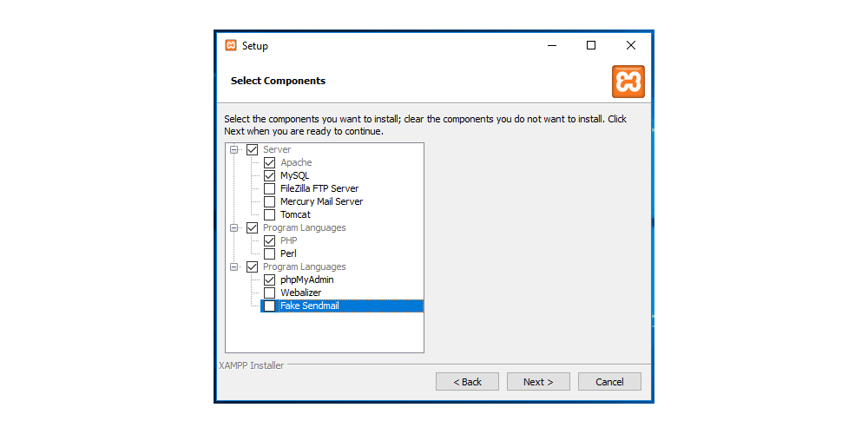Viewport: 868px width, 434px height.
Task: Select the Perl label text
Action: [x=288, y=254]
